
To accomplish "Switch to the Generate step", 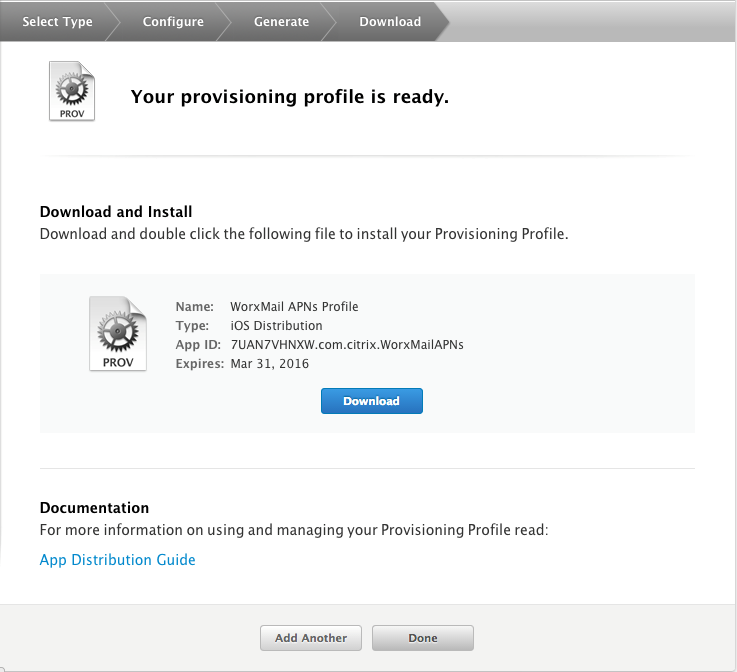I will [x=281, y=21].
